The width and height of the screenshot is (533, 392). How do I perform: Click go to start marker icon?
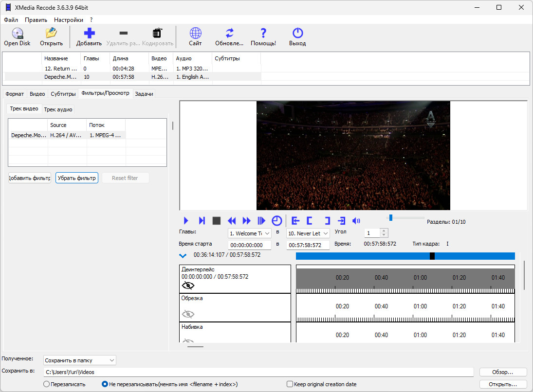[295, 221]
